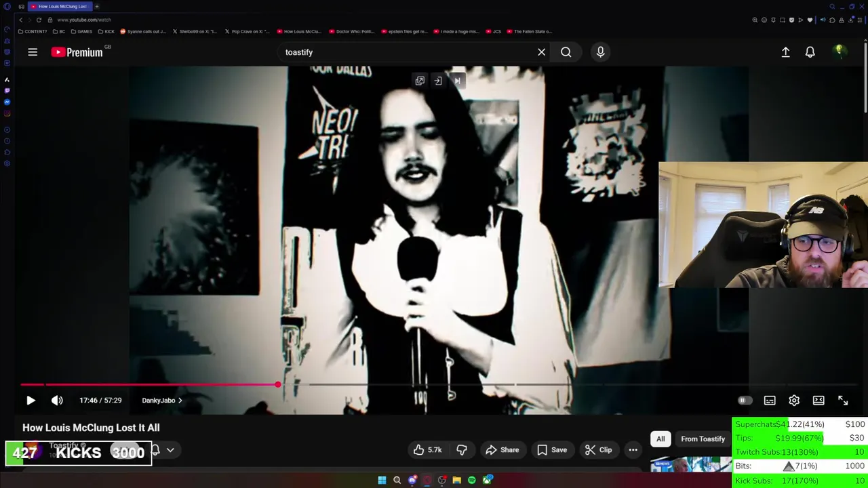Toggle subtitles/closed captions
Viewport: 868px width, 488px height.
click(770, 401)
